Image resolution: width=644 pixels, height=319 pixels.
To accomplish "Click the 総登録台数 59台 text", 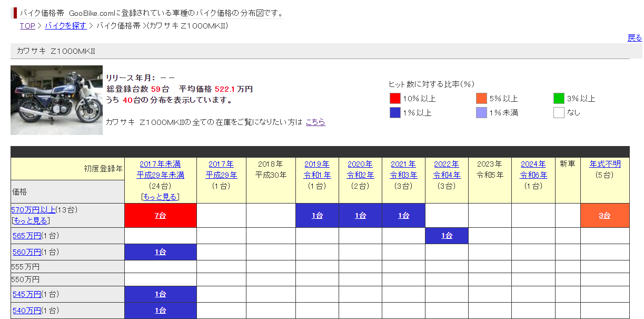I will pyautogui.click(x=137, y=89).
